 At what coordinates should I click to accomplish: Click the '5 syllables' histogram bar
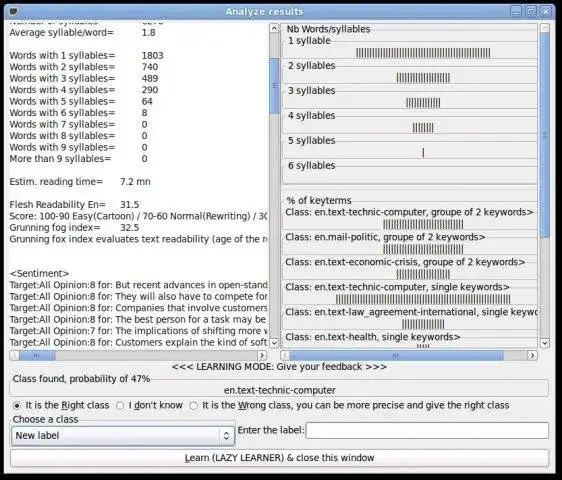point(423,153)
